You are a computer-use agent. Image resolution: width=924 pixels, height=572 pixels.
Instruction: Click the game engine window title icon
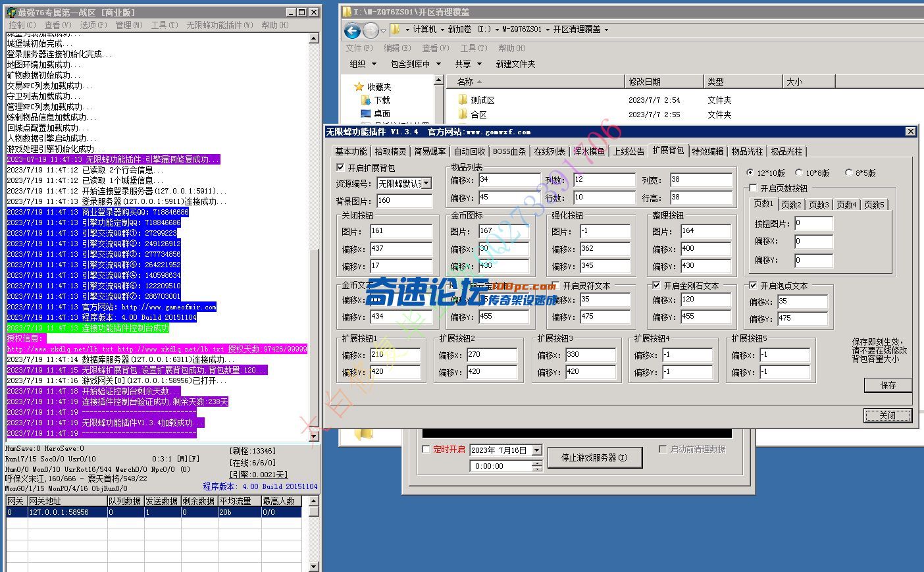[x=11, y=12]
